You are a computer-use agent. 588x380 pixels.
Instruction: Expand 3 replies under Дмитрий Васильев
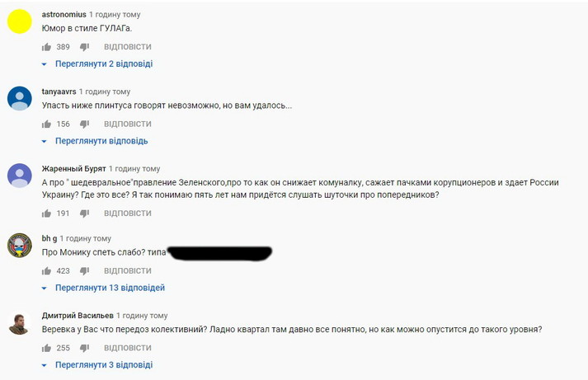103,364
